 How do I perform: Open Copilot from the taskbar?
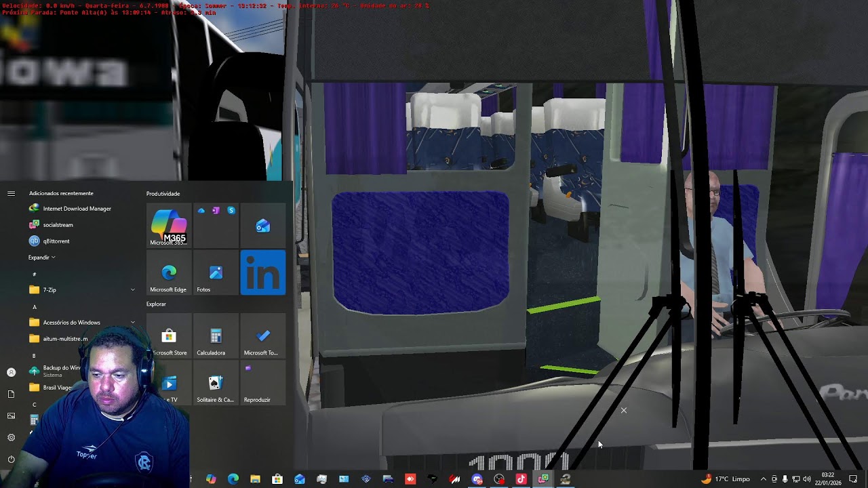pyautogui.click(x=211, y=479)
